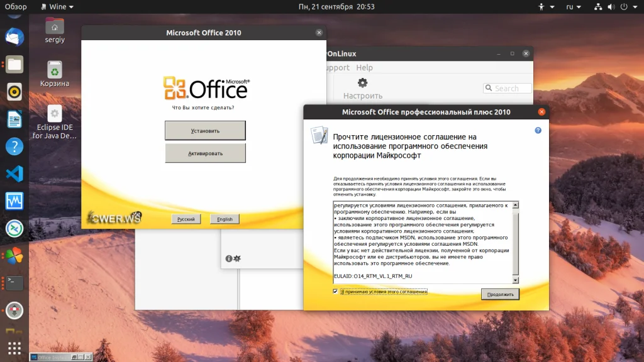The image size is (644, 362).
Task: Open the accessibility menu
Action: 547,6
